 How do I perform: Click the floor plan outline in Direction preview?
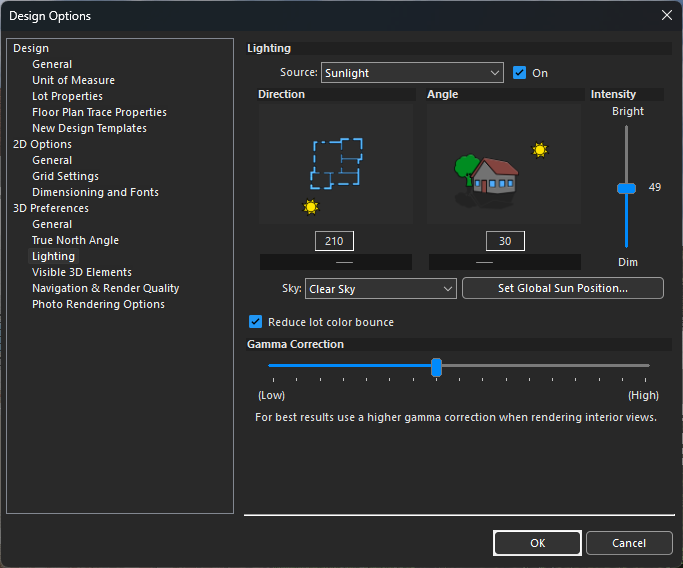click(336, 163)
